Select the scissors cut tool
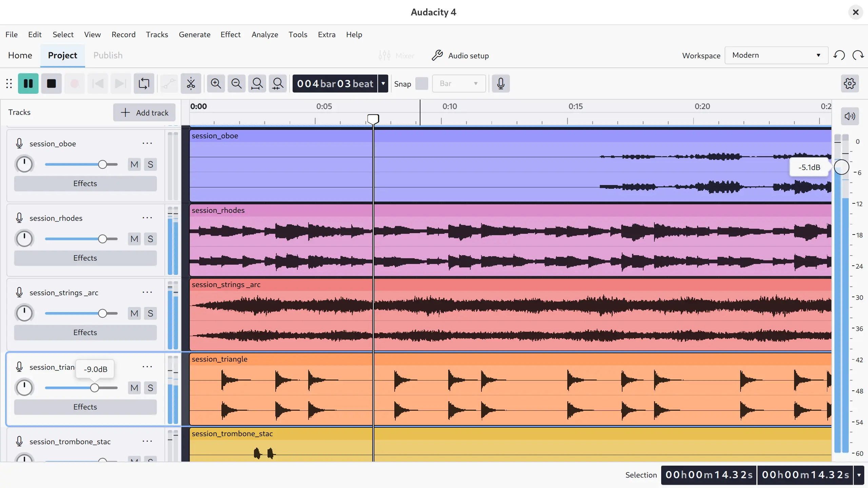This screenshot has width=868, height=488. (x=191, y=83)
